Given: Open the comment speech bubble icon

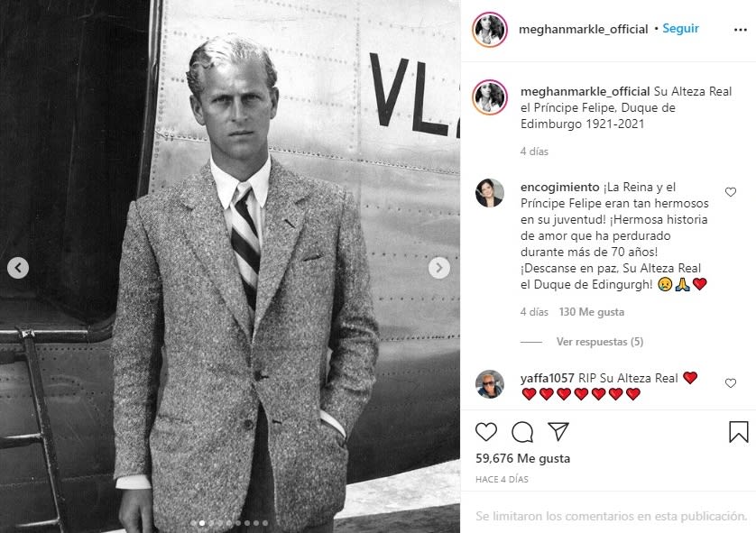Looking at the screenshot, I should click(522, 432).
